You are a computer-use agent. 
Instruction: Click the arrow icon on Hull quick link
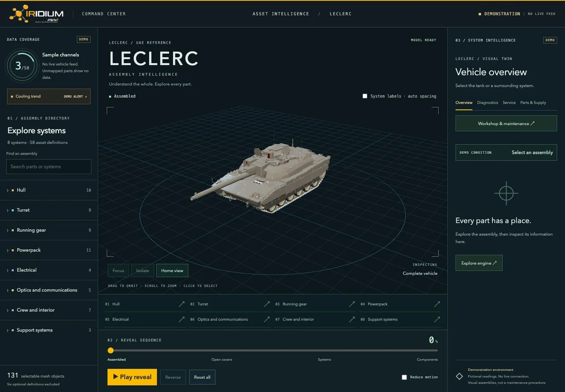click(x=181, y=304)
